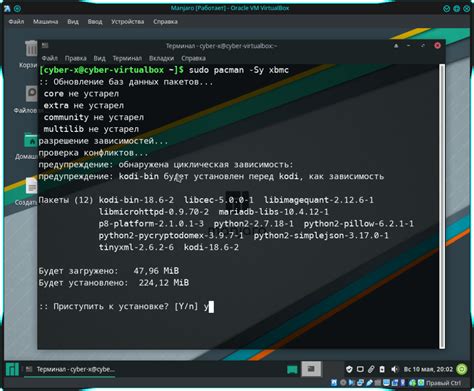Viewport: 474px width, 391px height.
Task: Click the Создать document desktop icon
Action: pyautogui.click(x=31, y=186)
